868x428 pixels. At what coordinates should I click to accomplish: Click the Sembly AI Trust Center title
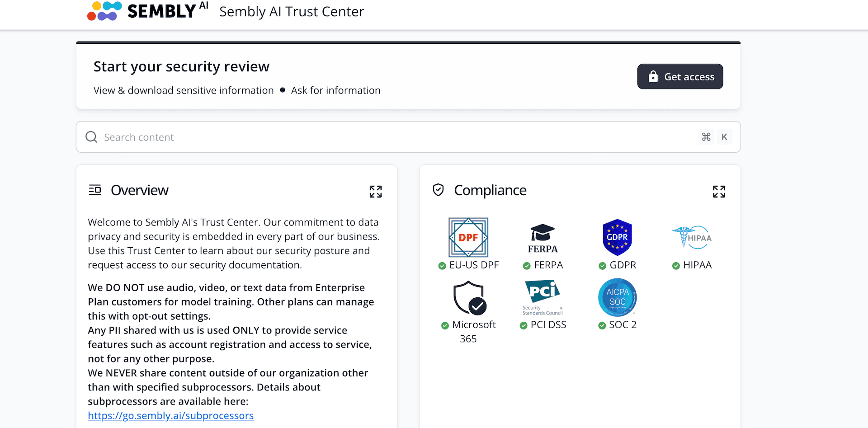click(x=292, y=12)
